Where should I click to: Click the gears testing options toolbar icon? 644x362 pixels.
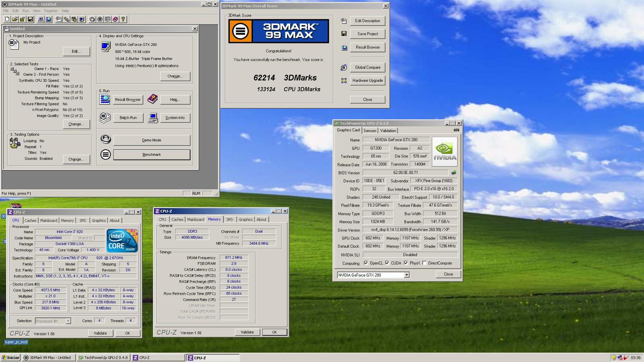74,19
